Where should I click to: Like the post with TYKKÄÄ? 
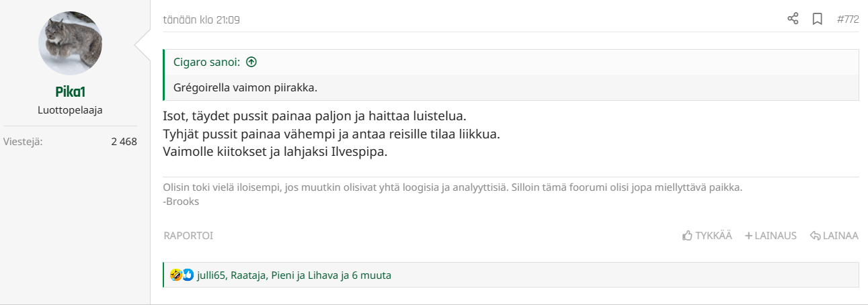point(707,236)
